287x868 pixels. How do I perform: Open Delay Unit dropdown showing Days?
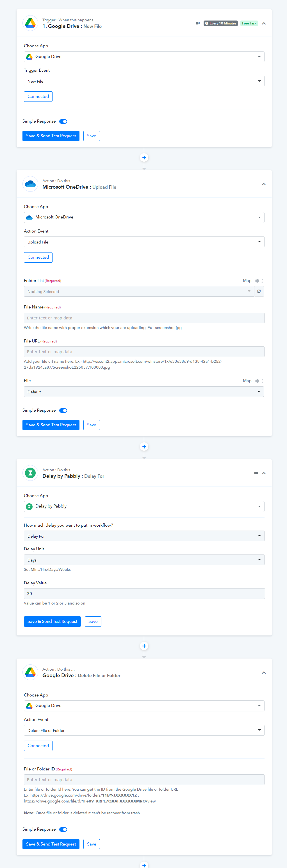tap(144, 560)
